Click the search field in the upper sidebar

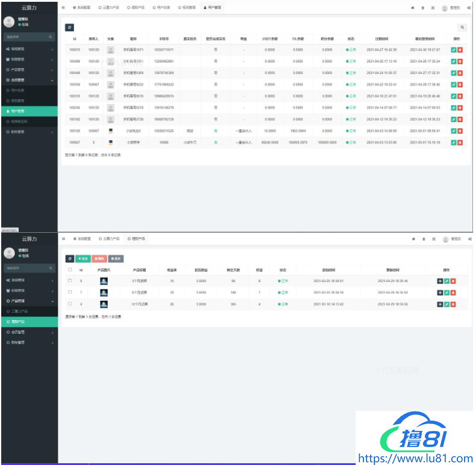(x=25, y=37)
